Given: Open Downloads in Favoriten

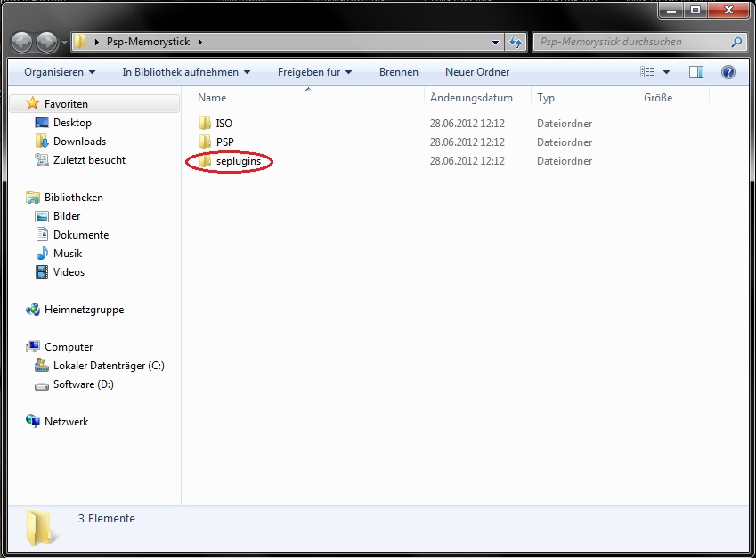Looking at the screenshot, I should (79, 142).
